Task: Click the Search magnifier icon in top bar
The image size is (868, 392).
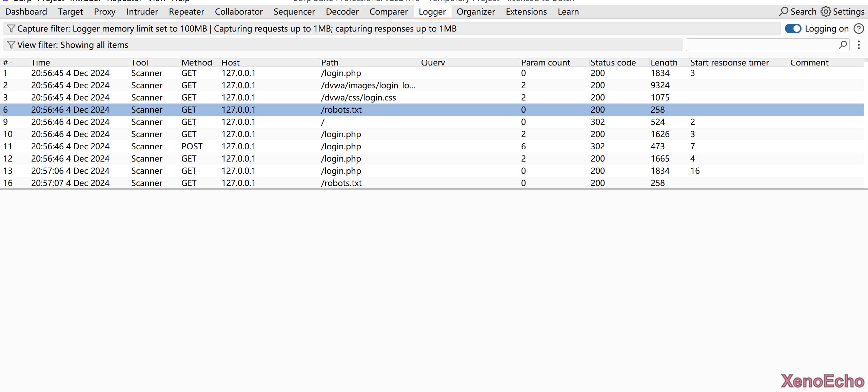Action: pos(784,12)
